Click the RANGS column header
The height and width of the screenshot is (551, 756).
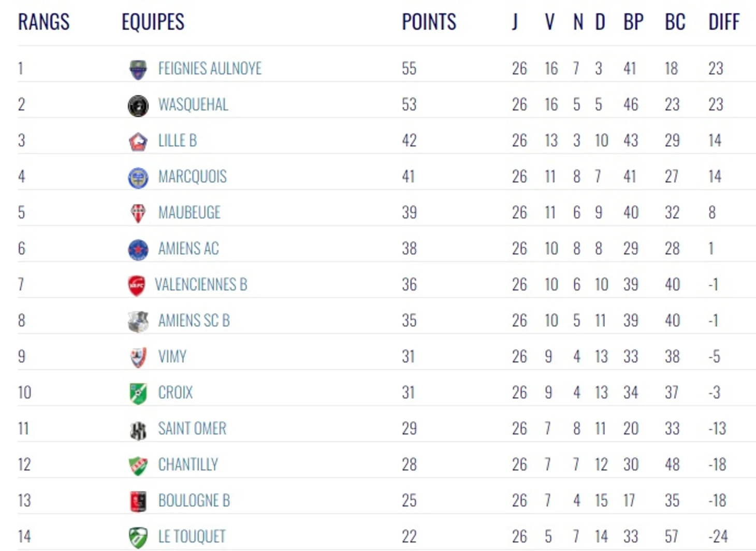[43, 22]
